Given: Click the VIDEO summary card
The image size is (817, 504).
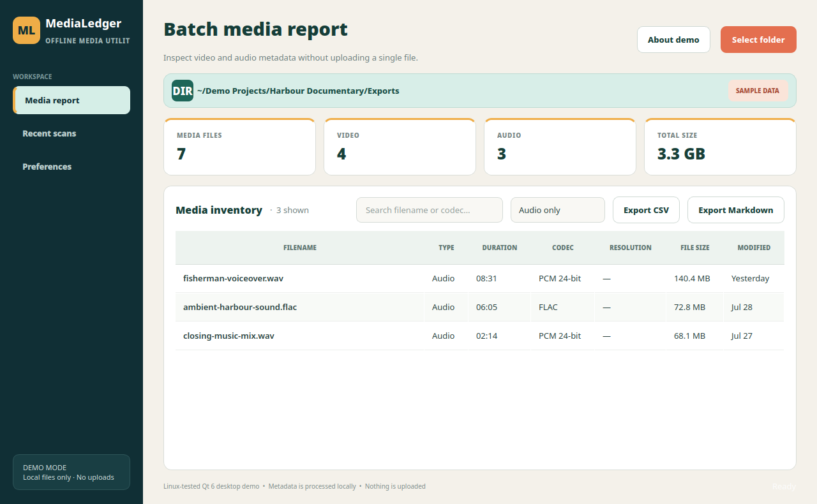Looking at the screenshot, I should pos(400,147).
